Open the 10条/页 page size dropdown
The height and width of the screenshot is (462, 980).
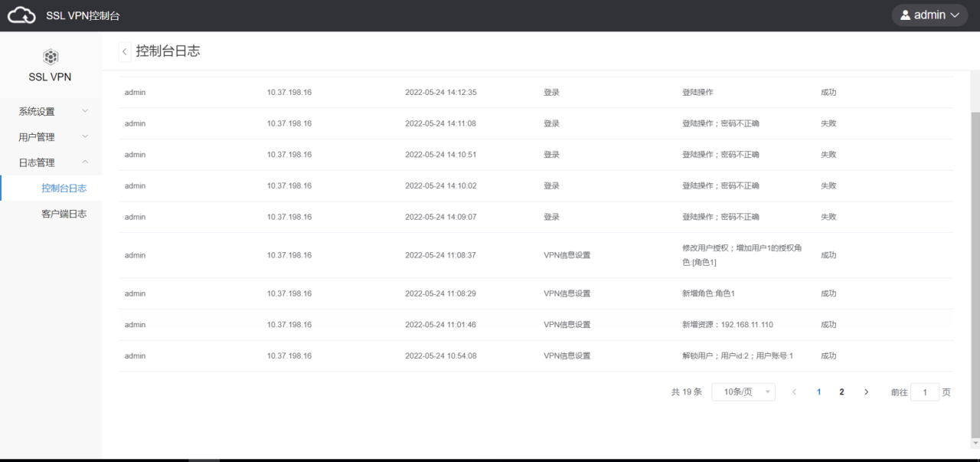[x=743, y=392]
